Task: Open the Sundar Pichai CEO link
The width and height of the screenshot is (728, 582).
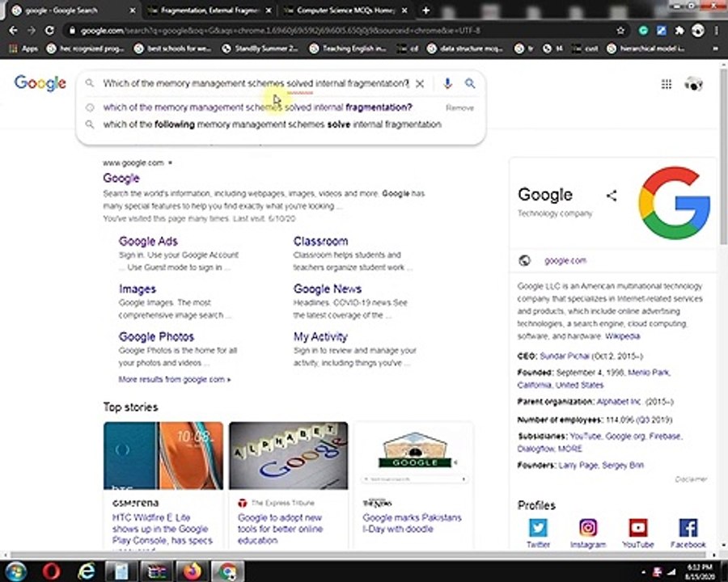Action: (565, 356)
